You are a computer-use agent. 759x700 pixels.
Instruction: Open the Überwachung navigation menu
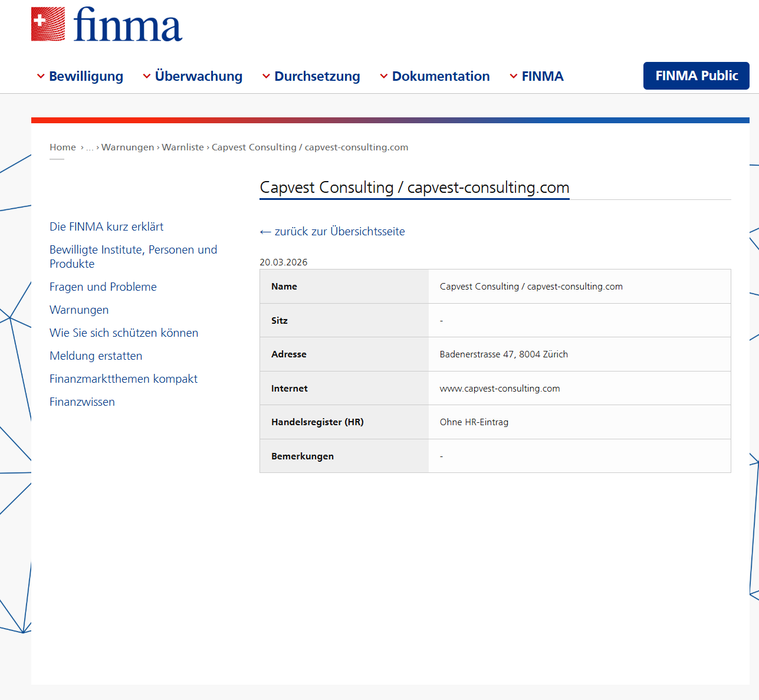199,76
